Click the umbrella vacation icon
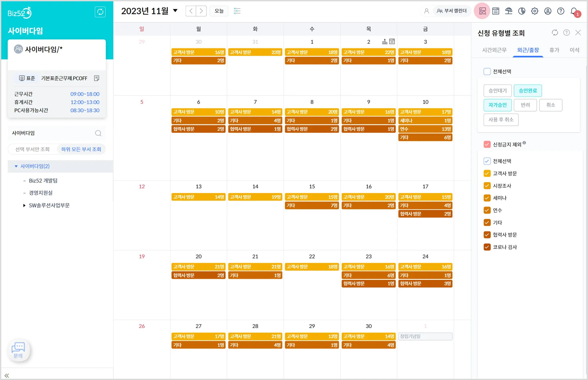The height and width of the screenshot is (380, 588). pos(508,11)
